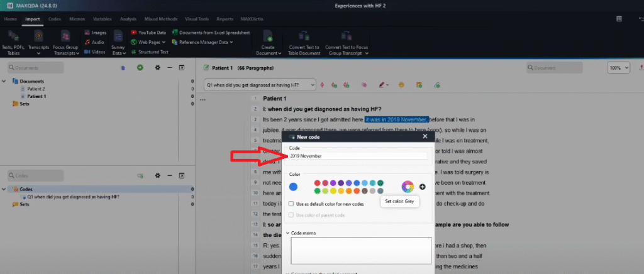Image resolution: width=644 pixels, height=274 pixels.
Task: Check Use color of parent code
Action: click(291, 215)
